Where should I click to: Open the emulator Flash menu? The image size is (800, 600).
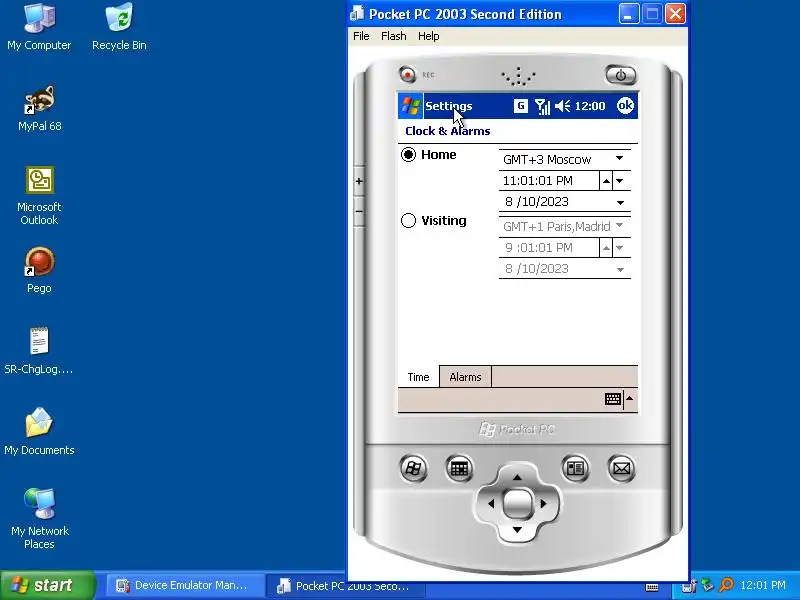[393, 36]
